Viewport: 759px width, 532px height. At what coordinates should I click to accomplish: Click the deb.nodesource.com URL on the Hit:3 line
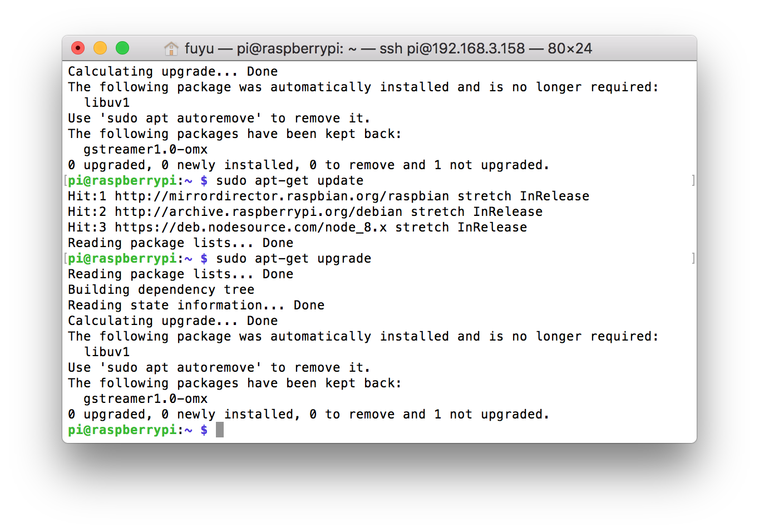click(x=250, y=228)
